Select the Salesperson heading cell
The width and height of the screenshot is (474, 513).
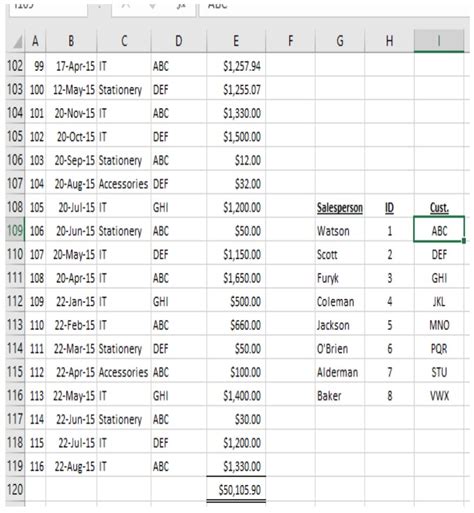pyautogui.click(x=340, y=208)
